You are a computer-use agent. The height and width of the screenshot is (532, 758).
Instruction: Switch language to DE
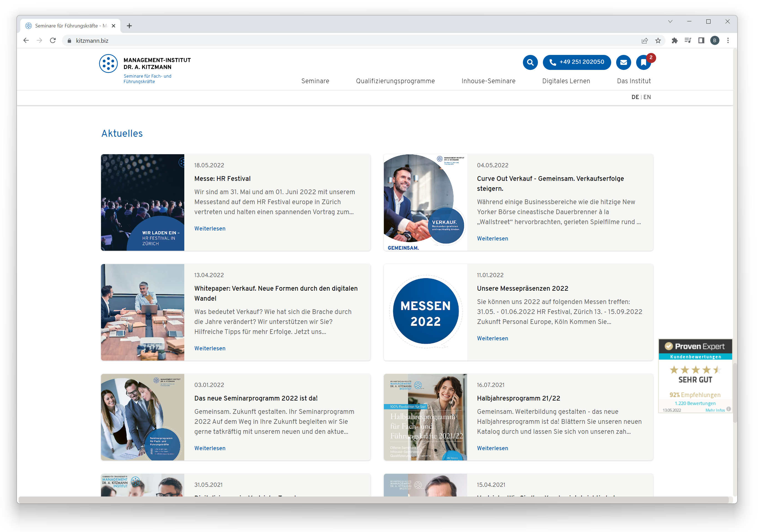coord(635,97)
